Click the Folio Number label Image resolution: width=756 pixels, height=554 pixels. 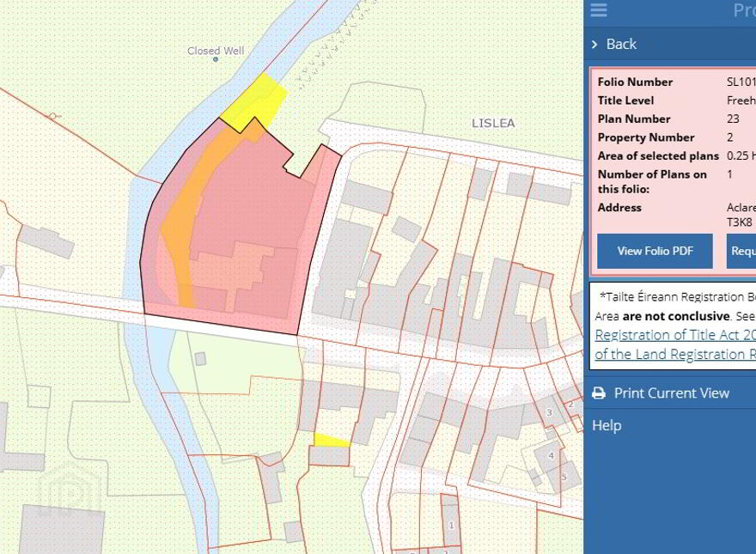pyautogui.click(x=635, y=82)
